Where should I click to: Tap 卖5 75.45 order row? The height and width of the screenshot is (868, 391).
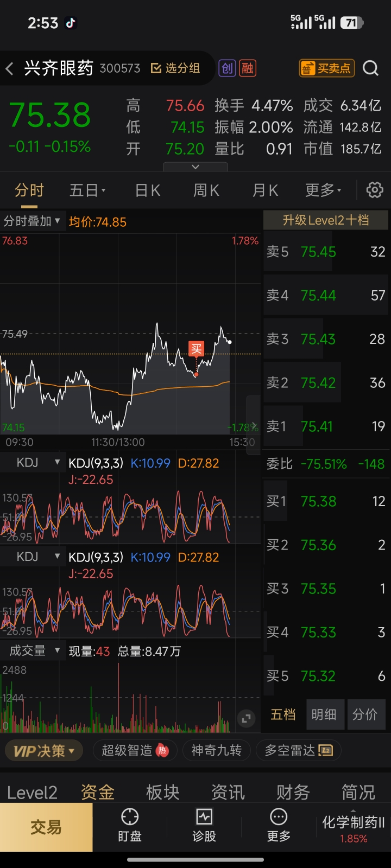click(x=326, y=252)
